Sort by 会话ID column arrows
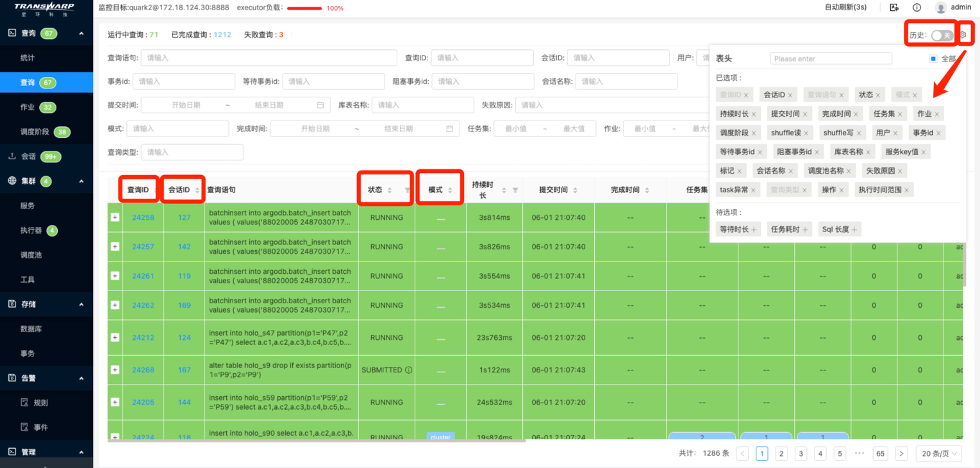The image size is (980, 468). point(197,190)
